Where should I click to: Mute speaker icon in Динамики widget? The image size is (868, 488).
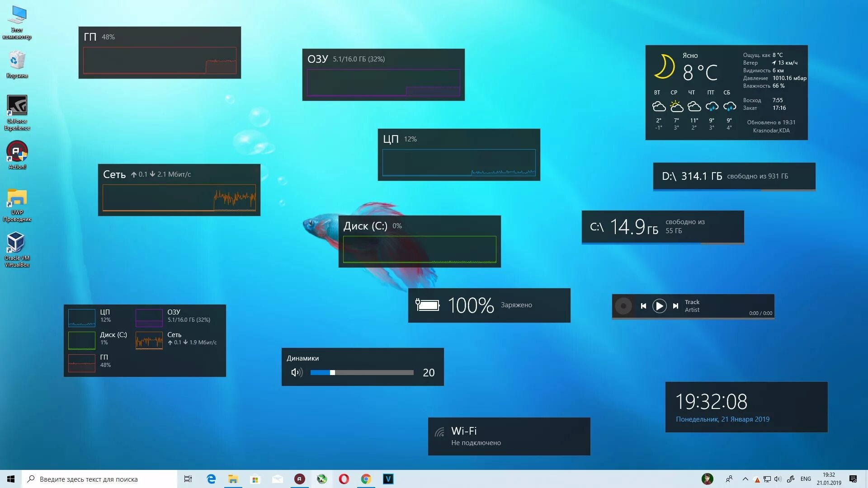click(297, 373)
